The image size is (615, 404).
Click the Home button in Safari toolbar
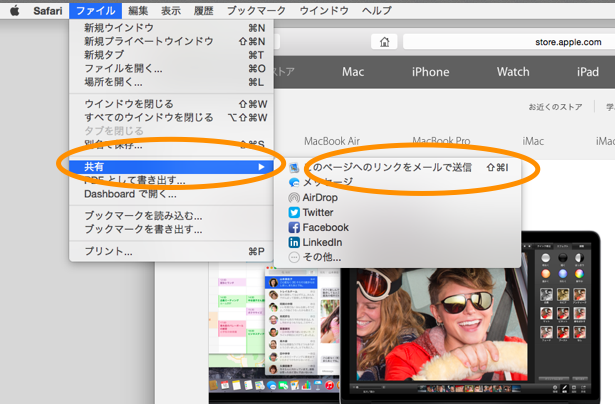point(384,42)
